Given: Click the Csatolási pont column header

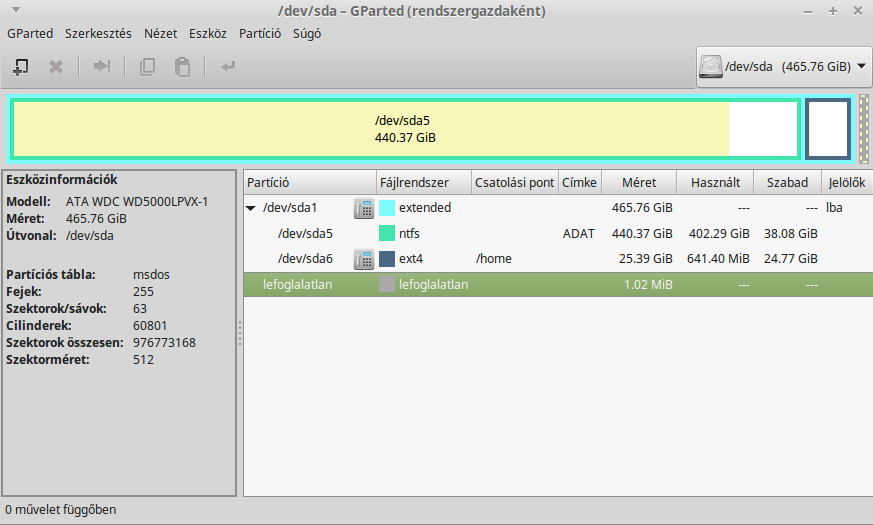Looking at the screenshot, I should [x=514, y=183].
